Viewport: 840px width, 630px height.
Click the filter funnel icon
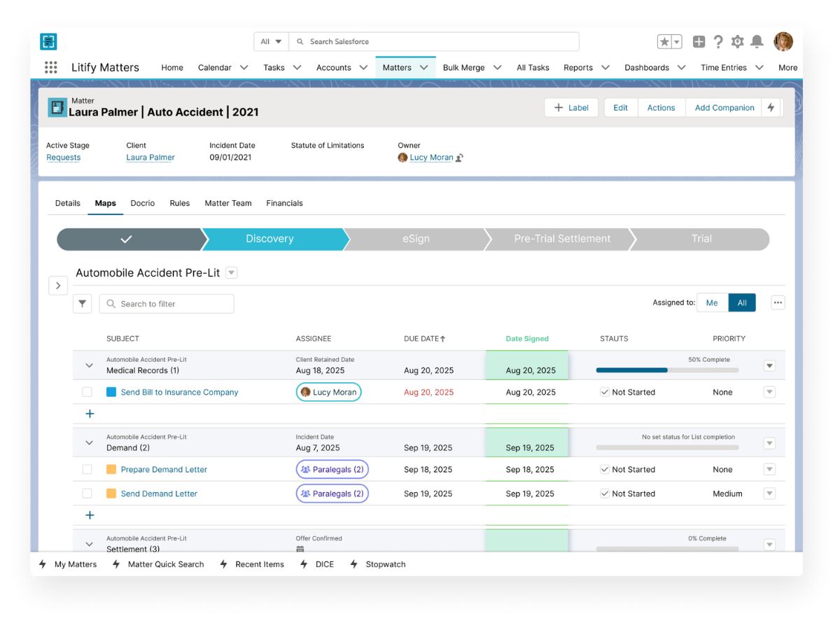coord(83,304)
